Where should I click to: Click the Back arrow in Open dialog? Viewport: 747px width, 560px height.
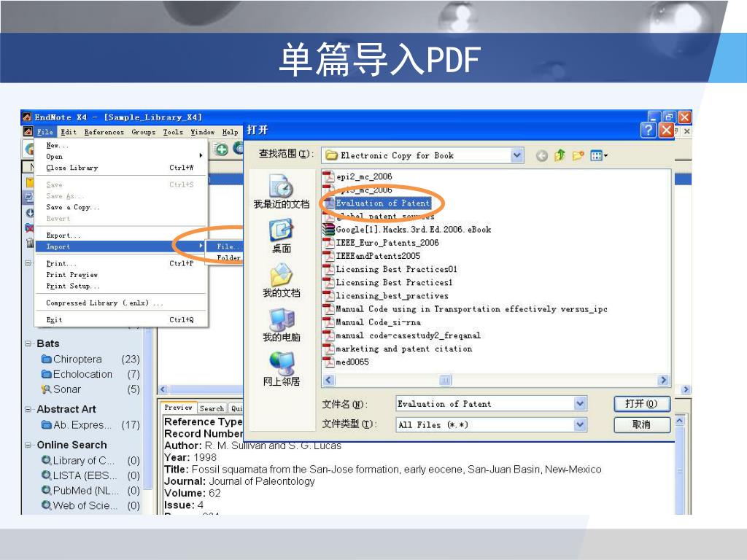click(542, 156)
